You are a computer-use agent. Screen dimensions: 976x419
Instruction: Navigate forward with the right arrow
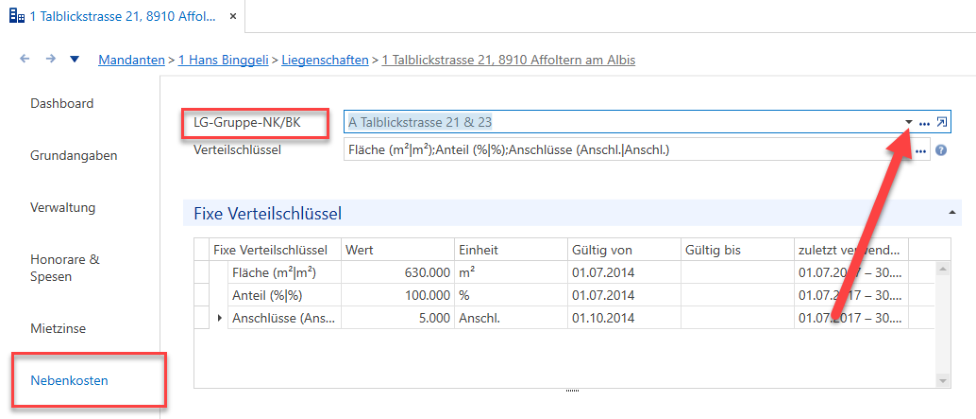pos(51,59)
